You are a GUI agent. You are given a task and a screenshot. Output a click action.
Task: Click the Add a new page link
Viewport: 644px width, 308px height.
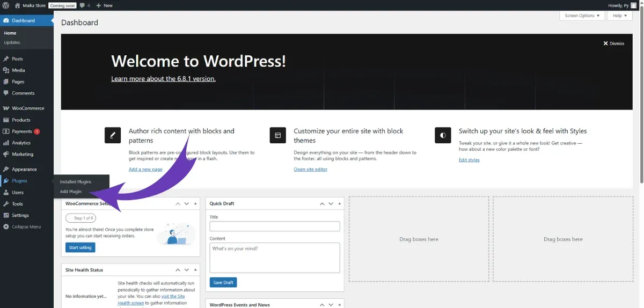(145, 170)
